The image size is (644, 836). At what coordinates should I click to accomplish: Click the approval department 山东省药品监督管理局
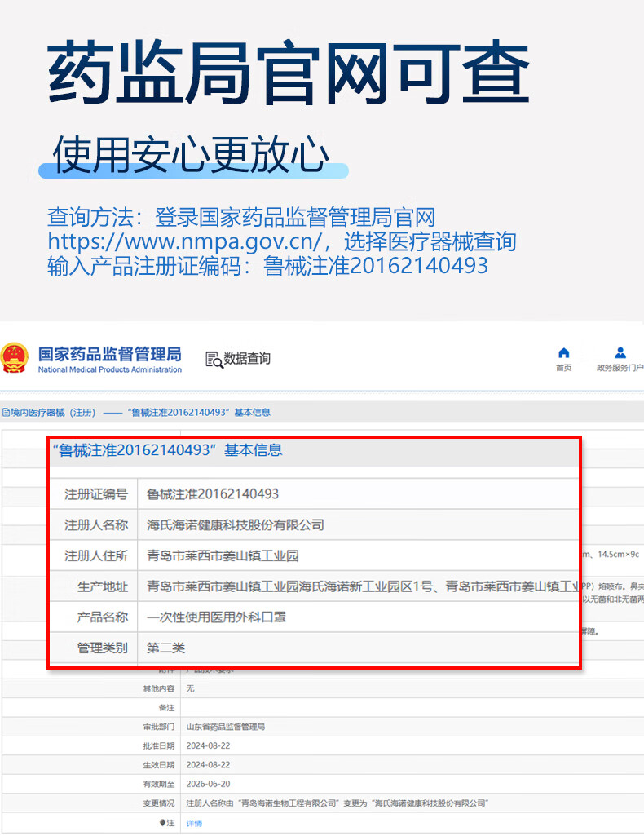point(227,726)
